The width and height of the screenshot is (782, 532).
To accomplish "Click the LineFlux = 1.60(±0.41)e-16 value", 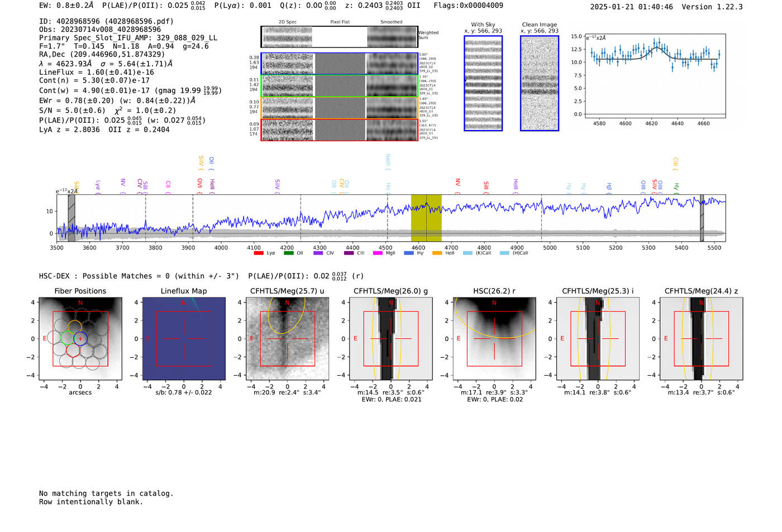I will (x=97, y=73).
